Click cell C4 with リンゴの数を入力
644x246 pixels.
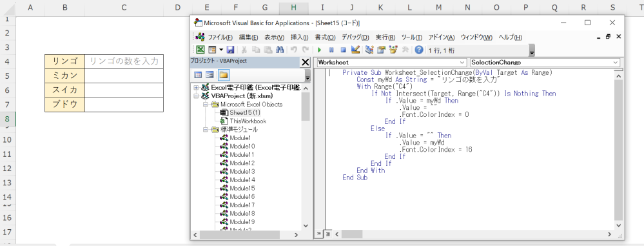(124, 61)
